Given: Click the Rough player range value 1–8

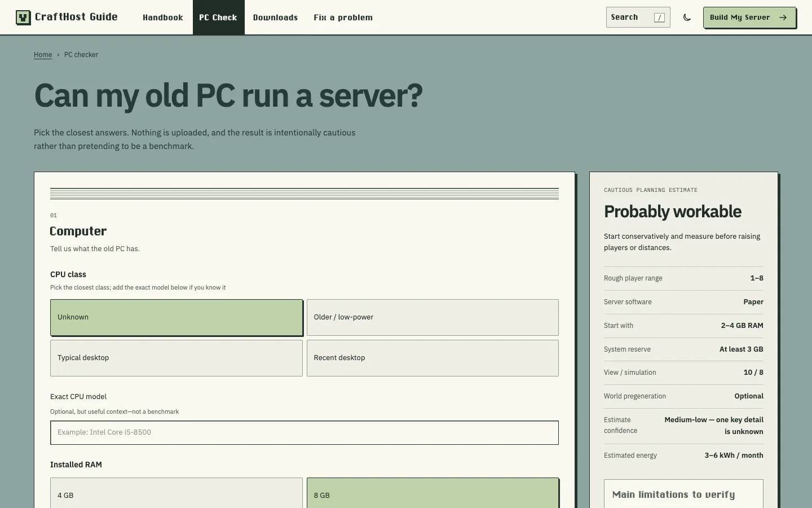Looking at the screenshot, I should coord(757,278).
